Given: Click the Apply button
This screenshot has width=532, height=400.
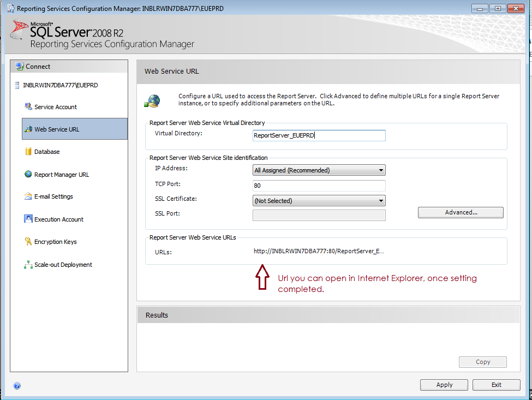Looking at the screenshot, I should pos(444,385).
